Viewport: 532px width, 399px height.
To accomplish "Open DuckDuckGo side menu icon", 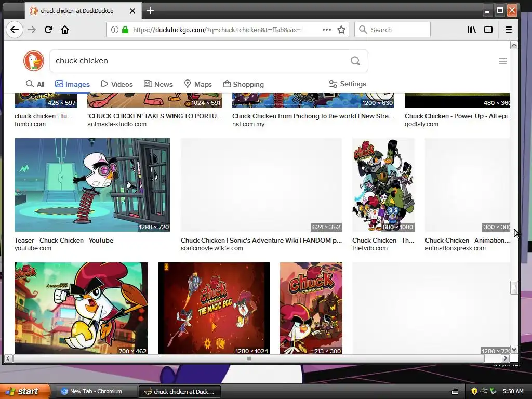I will [x=502, y=61].
